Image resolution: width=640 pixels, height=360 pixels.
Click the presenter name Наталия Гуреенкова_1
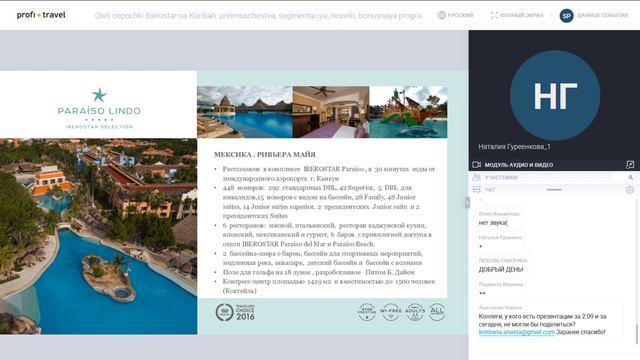[514, 147]
